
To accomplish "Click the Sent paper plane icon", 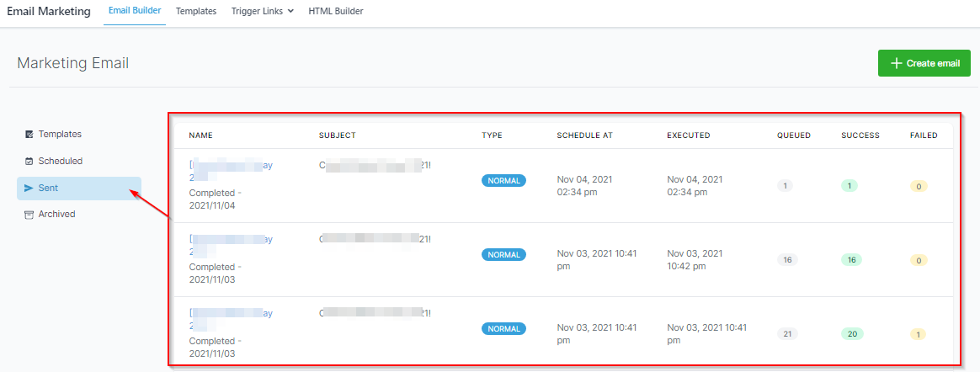I will (x=29, y=189).
